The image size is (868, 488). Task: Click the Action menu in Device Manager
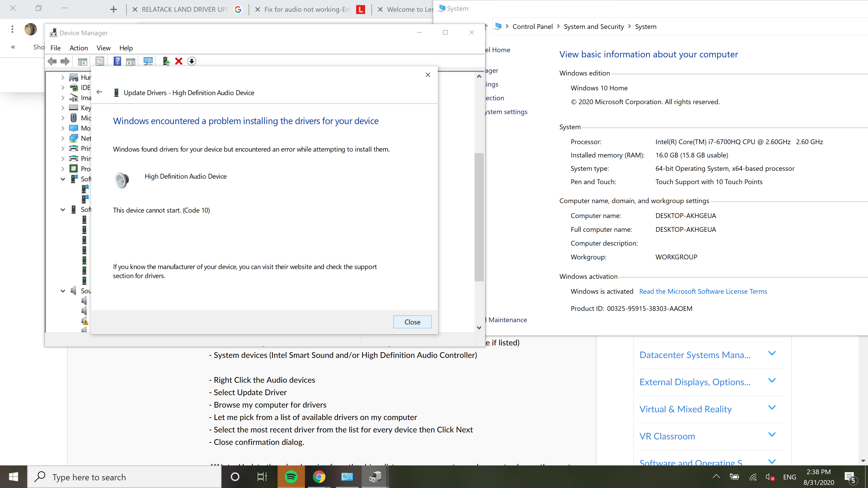[78, 48]
